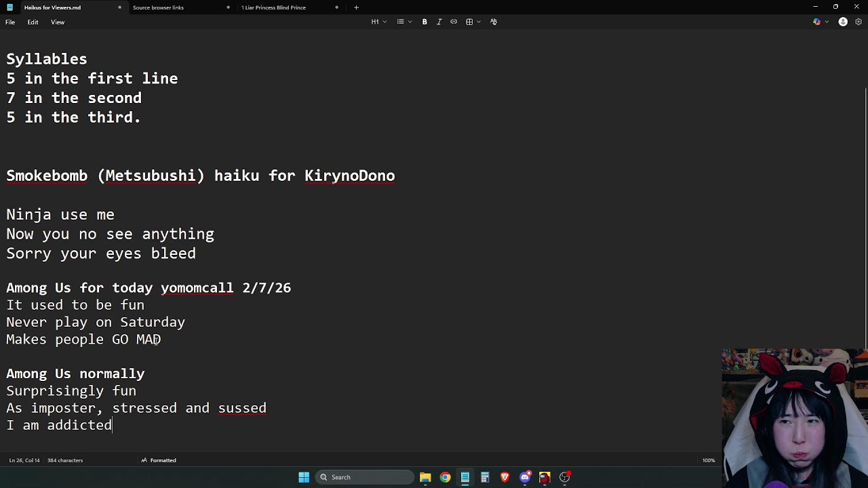The image size is (868, 488).
Task: Click the line "It used to be fun"
Action: click(75, 305)
